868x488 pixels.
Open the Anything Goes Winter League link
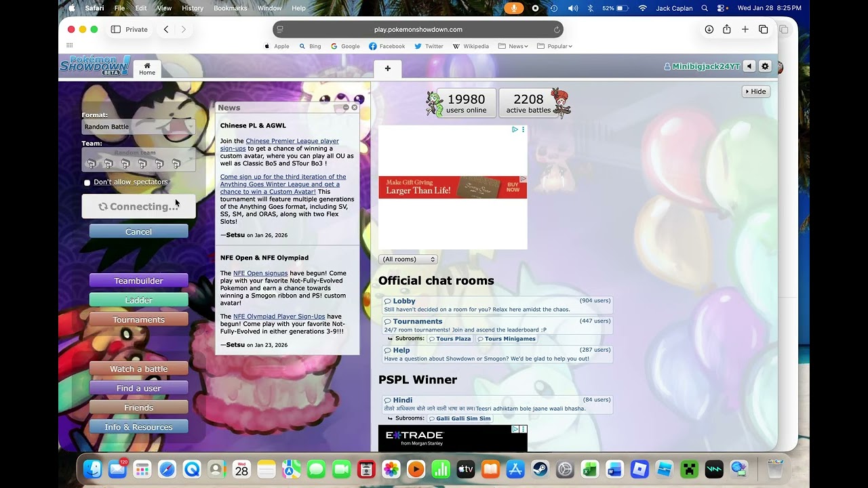point(283,184)
